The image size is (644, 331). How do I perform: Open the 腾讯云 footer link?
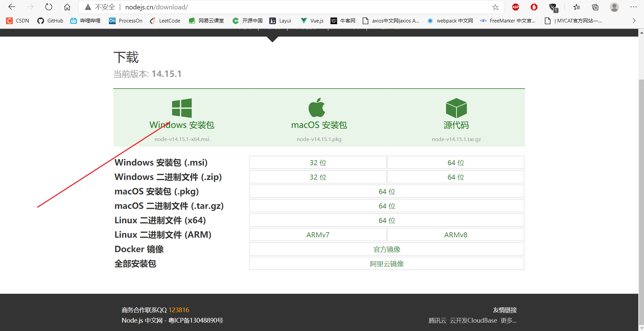[x=437, y=320]
